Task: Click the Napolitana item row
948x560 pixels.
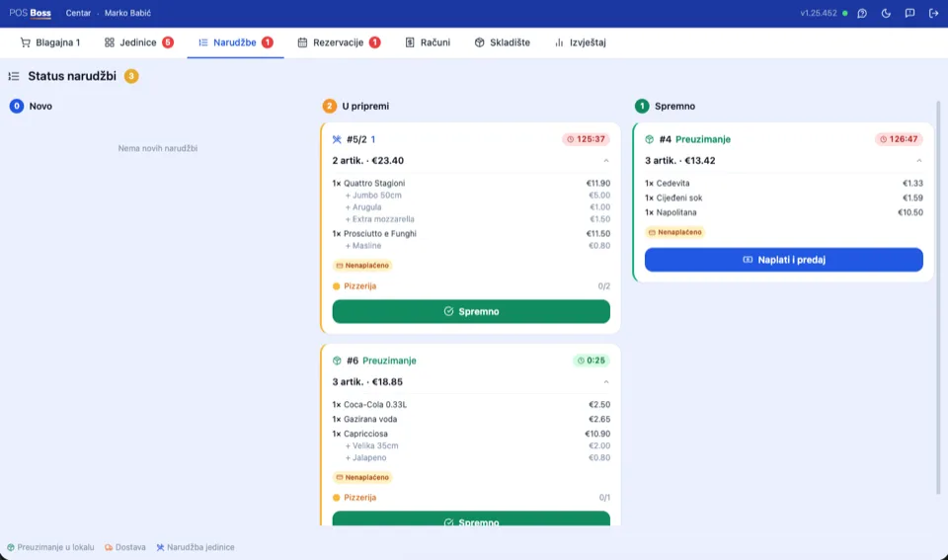Action: [x=783, y=212]
